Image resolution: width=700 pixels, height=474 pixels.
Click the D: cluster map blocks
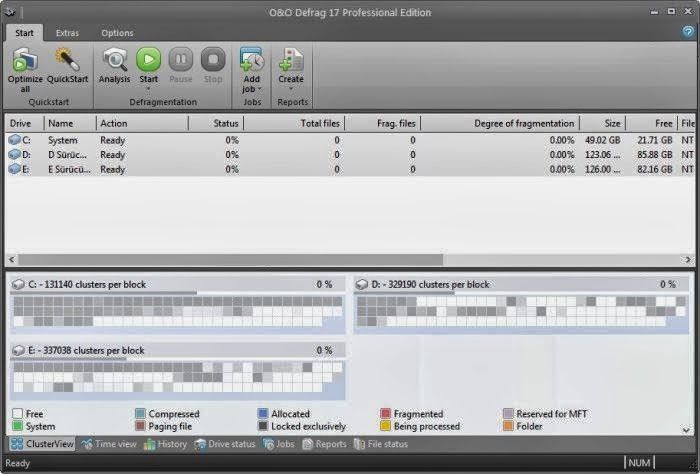point(521,312)
